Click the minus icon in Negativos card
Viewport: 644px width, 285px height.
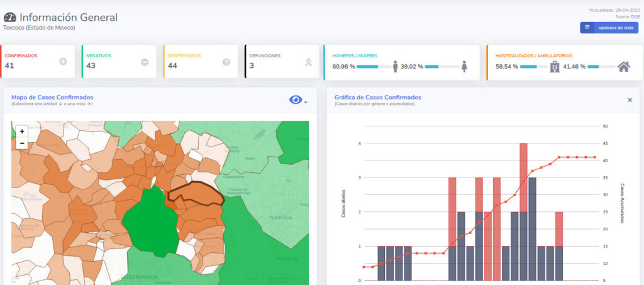click(x=145, y=62)
